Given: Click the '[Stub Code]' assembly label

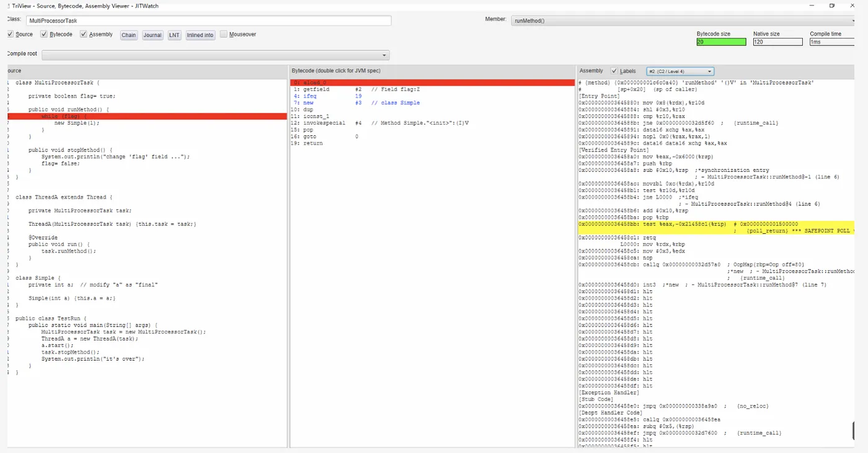Looking at the screenshot, I should (596, 399).
